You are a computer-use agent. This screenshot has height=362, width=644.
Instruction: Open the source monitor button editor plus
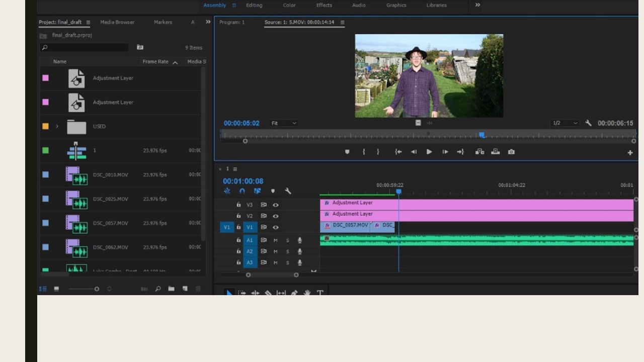pos(630,153)
